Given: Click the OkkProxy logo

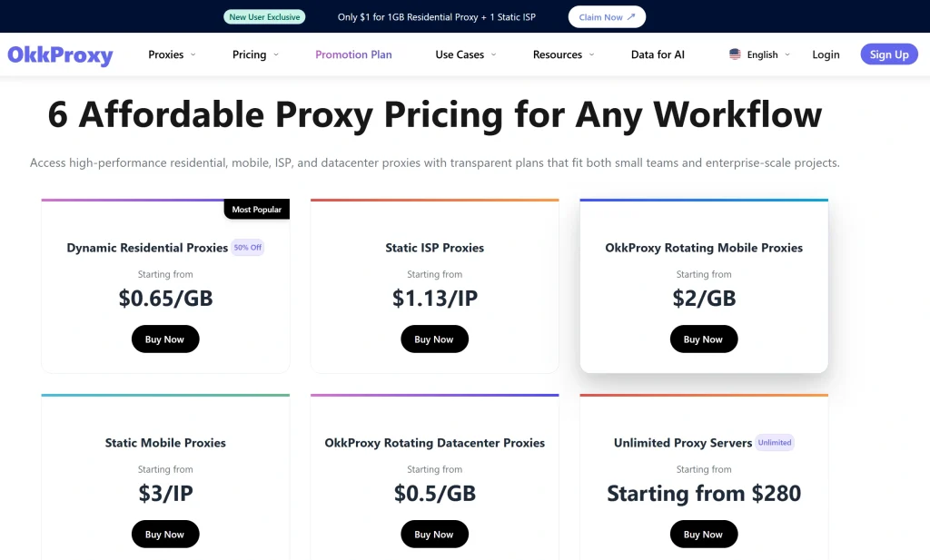Looking at the screenshot, I should [x=60, y=54].
